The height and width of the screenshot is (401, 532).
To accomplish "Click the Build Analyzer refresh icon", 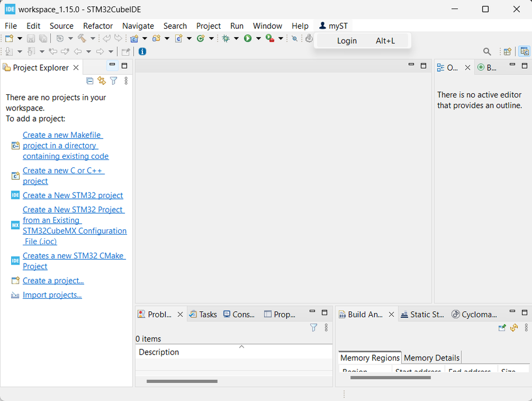I will pyautogui.click(x=514, y=327).
